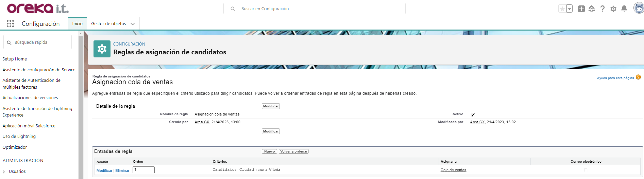Viewport: 644px width, 179px height.
Task: Click the 'Candidato: Ciudad IGUAL A Vitoria' criterion text
Action: coord(246,169)
